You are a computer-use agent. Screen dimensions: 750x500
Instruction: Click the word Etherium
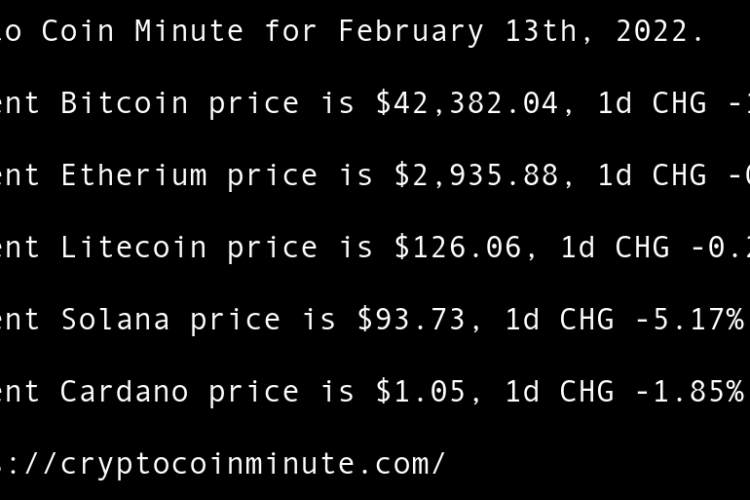tap(134, 175)
